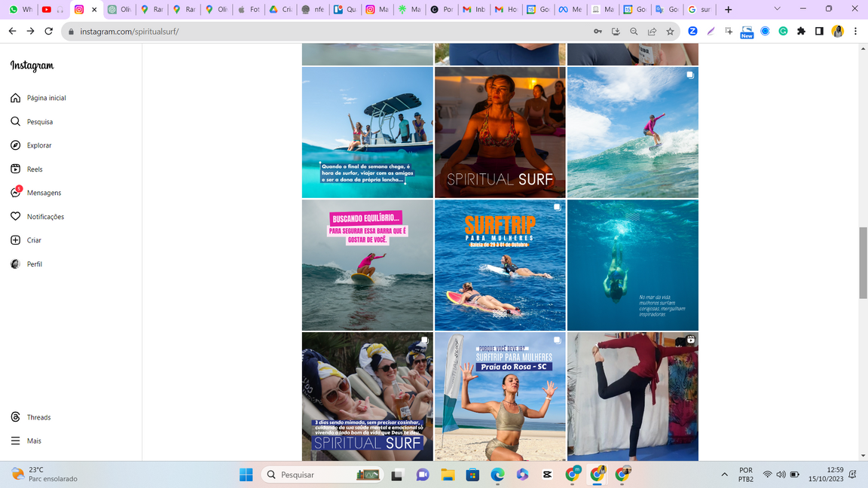Image resolution: width=868 pixels, height=488 pixels.
Task: Toggle the Chrome side panel
Action: tap(819, 32)
